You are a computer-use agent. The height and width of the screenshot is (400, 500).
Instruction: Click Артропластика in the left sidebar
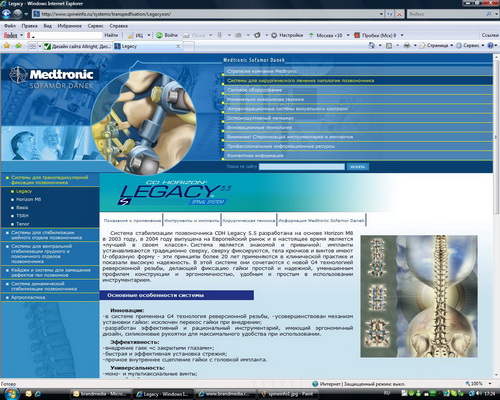(x=28, y=297)
